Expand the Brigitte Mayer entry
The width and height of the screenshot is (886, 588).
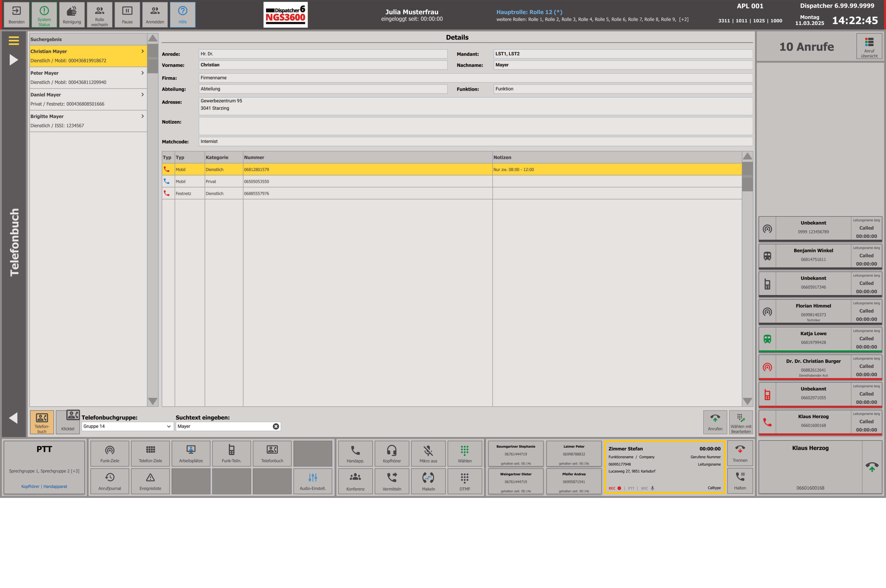pos(142,116)
